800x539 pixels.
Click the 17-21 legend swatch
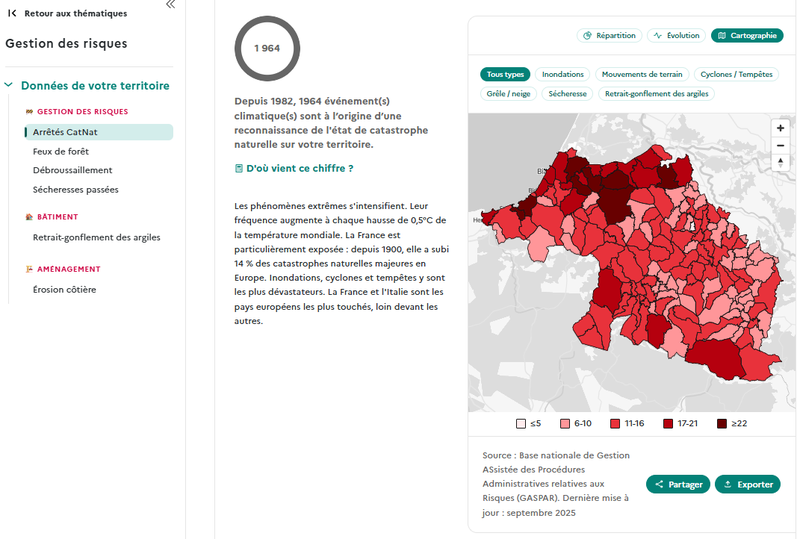click(x=668, y=424)
